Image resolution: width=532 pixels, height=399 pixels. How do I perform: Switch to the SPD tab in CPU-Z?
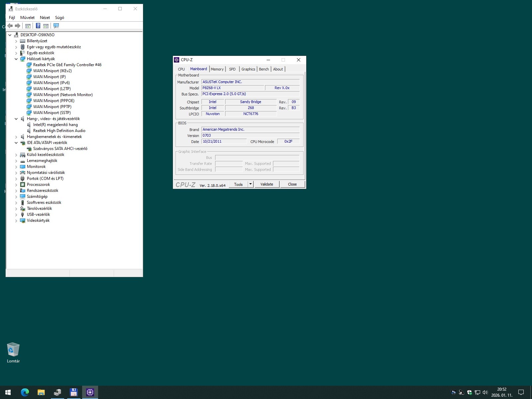click(232, 69)
